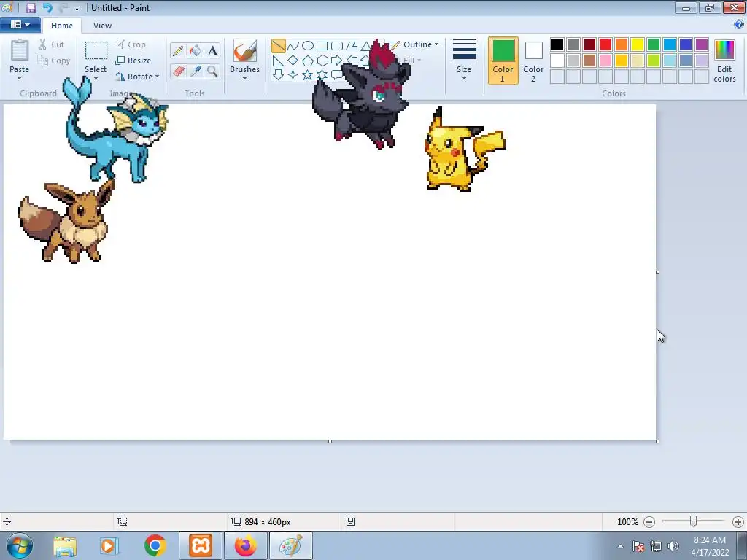Choose the Pentagon shape
This screenshot has width=747, height=560.
tap(308, 61)
